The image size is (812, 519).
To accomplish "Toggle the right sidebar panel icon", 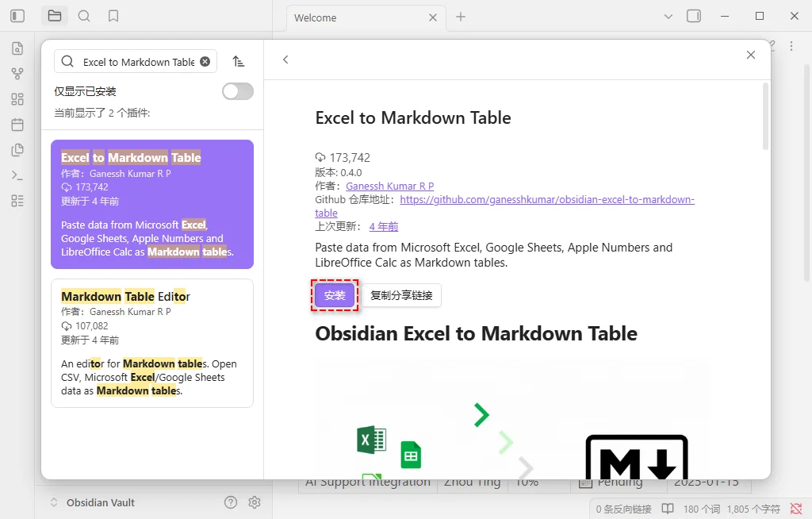I will coord(695,16).
